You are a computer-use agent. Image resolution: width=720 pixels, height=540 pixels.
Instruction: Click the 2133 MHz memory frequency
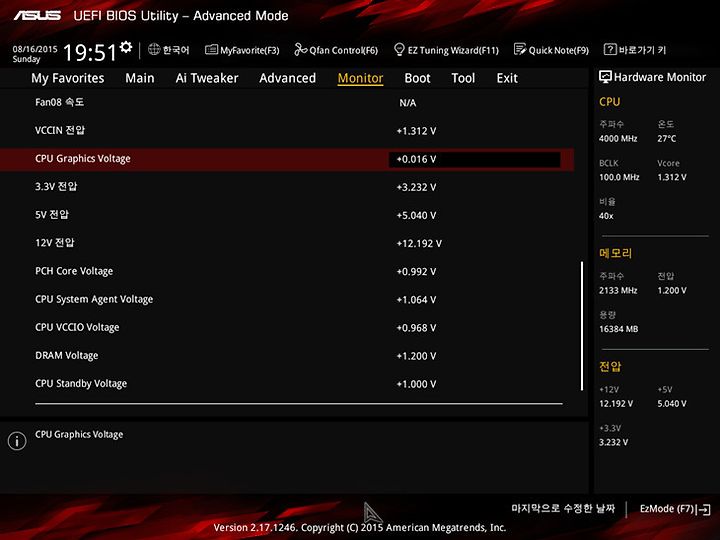[x=618, y=291]
